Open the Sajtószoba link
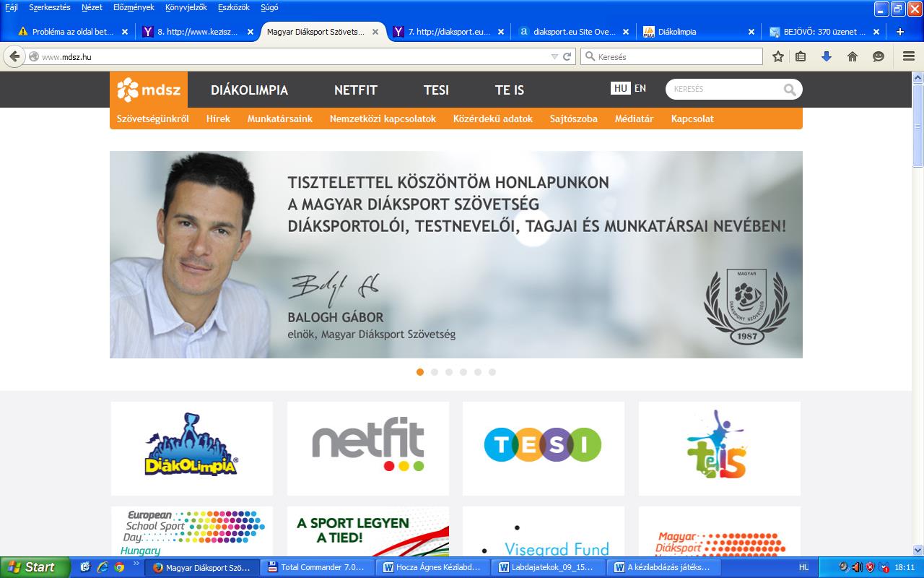 [574, 118]
